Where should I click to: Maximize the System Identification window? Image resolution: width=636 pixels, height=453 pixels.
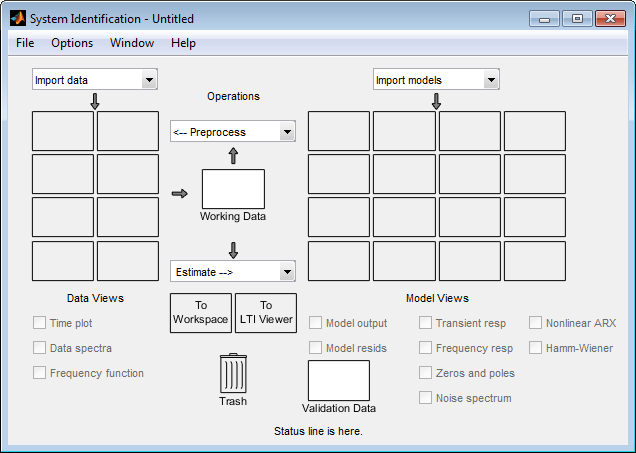[577, 19]
